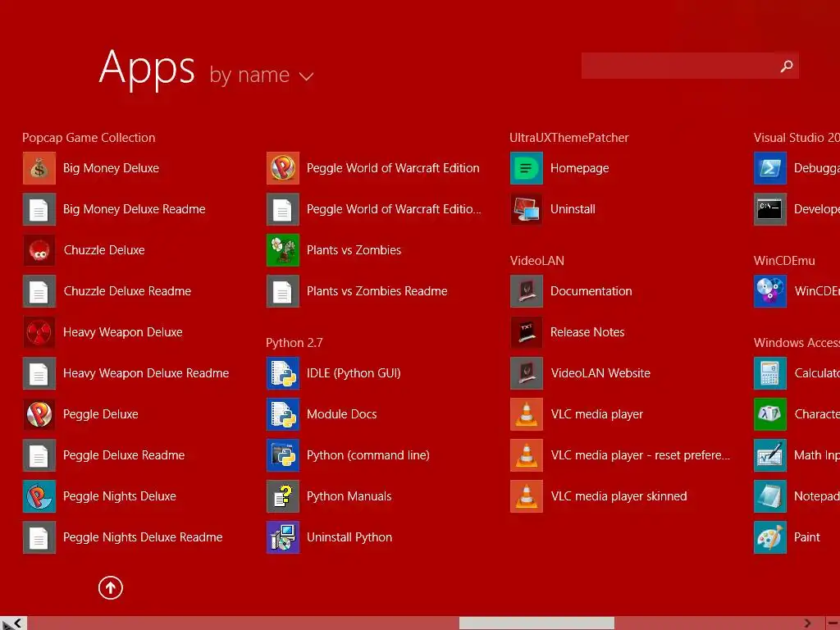Image resolution: width=840 pixels, height=630 pixels.
Task: Open the UltraUXThemePatcher Homepage icon
Action: click(x=527, y=168)
